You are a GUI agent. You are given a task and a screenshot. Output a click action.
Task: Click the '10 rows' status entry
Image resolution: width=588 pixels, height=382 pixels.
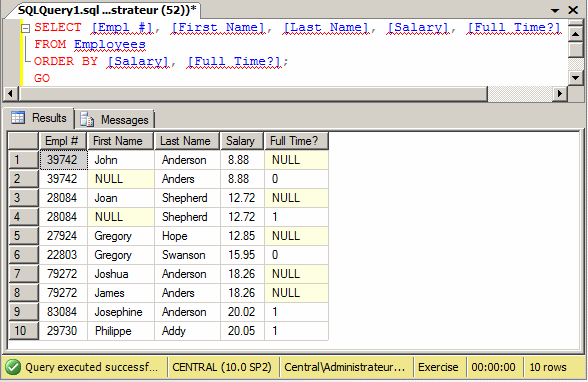pyautogui.click(x=548, y=367)
